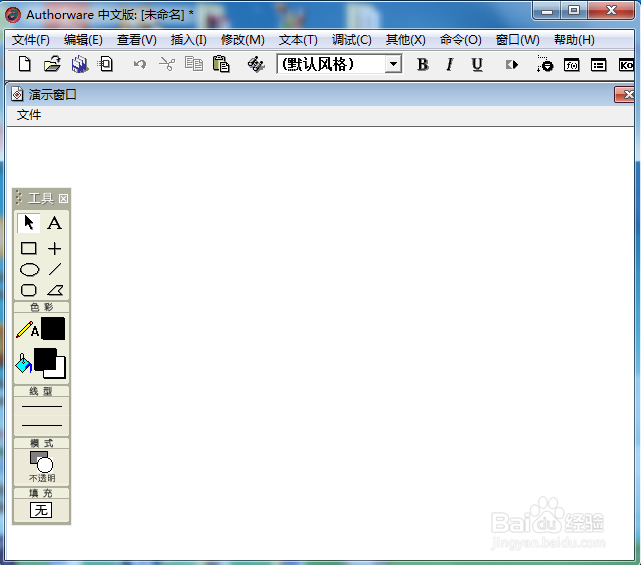Click the Copy toolbar icon
641x565 pixels.
point(194,64)
